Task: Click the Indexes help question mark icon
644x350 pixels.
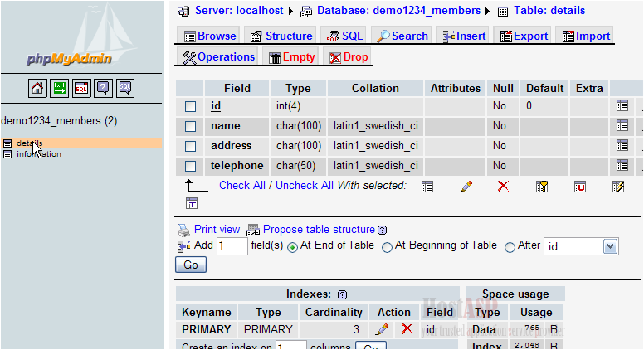Action: (342, 294)
